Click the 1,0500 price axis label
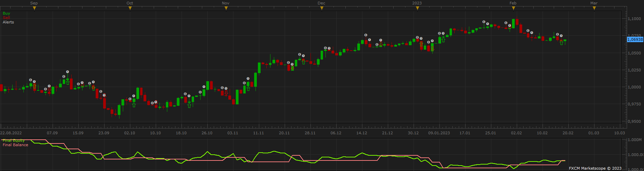644x171 pixels. 634,53
